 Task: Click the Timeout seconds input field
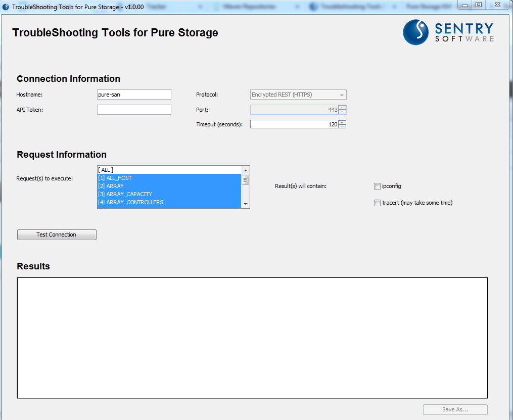tap(293, 124)
